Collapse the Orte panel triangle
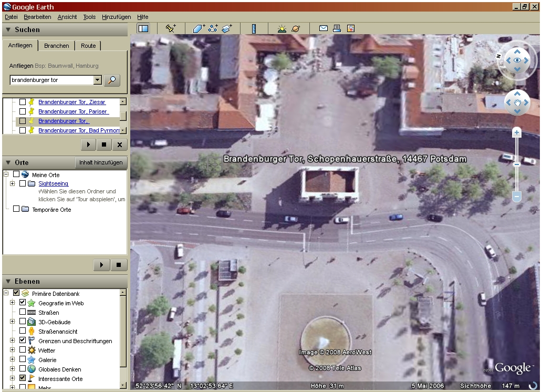This screenshot has height=392, width=542. 8,162
